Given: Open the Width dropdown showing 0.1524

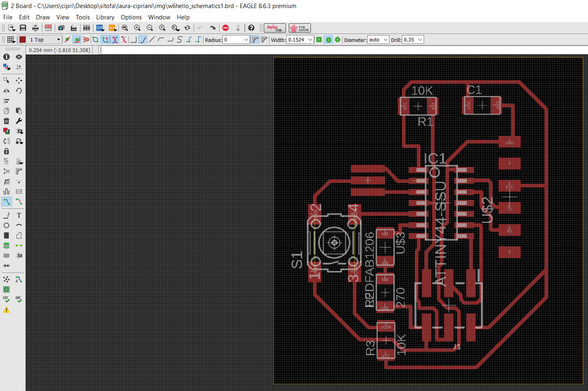Looking at the screenshot, I should [300, 40].
